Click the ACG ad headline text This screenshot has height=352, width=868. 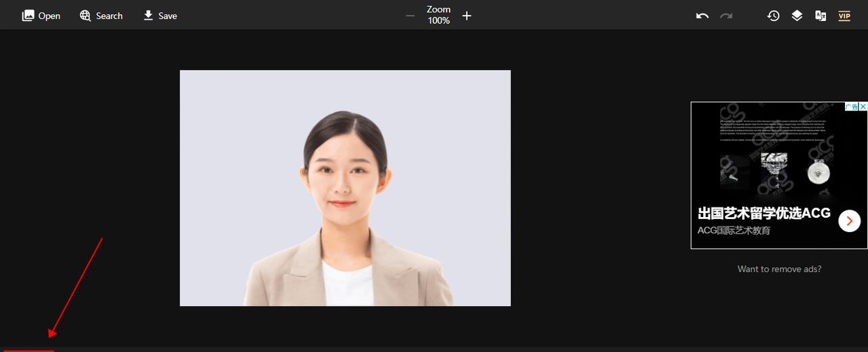[764, 213]
